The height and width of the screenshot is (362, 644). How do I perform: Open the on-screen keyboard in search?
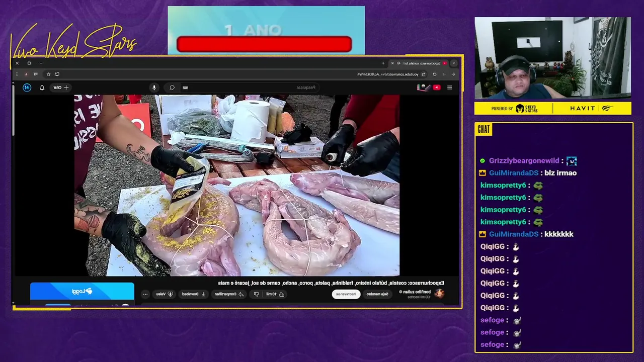point(185,87)
